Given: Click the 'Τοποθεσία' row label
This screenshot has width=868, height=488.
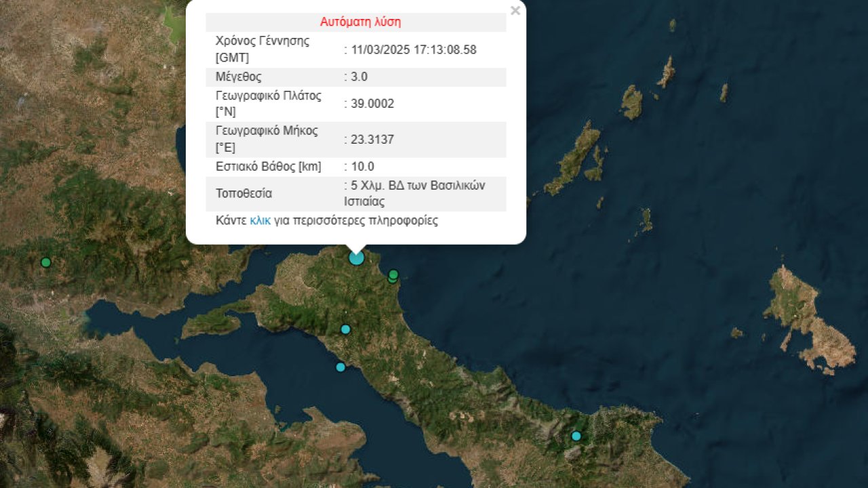Looking at the screenshot, I should point(243,193).
